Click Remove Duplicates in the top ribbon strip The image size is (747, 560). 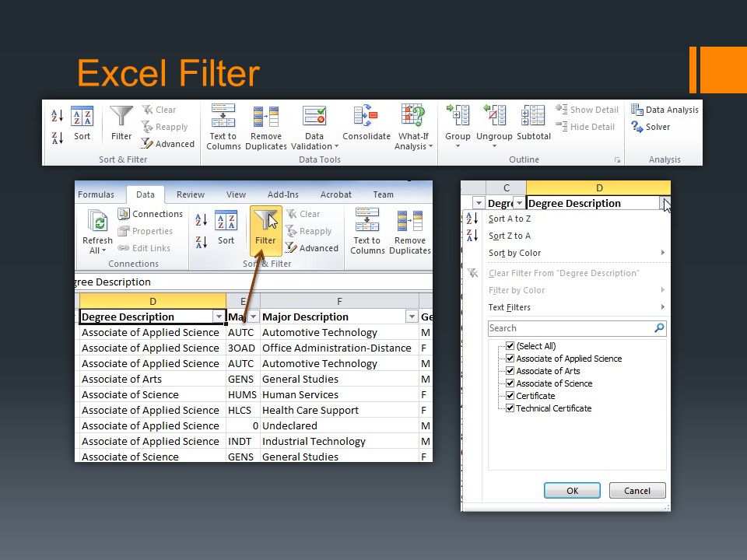266,127
